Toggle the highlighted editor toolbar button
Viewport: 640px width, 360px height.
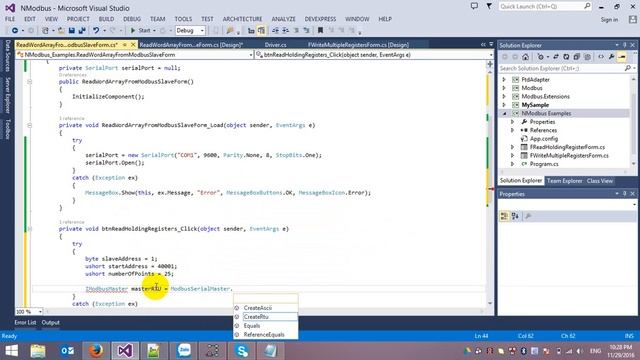261,31
